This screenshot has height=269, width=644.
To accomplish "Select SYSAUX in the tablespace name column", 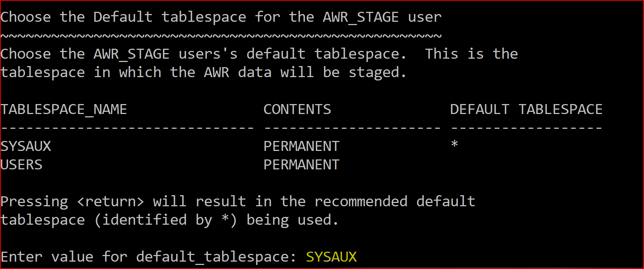I will (26, 146).
